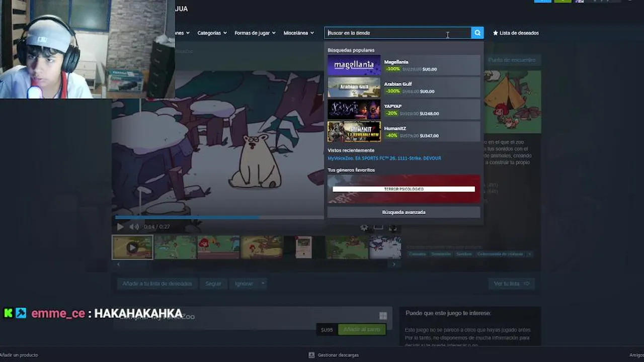Screen dimensions: 644x362
Task: Select the second screenshot thumbnail
Action: tap(175, 247)
